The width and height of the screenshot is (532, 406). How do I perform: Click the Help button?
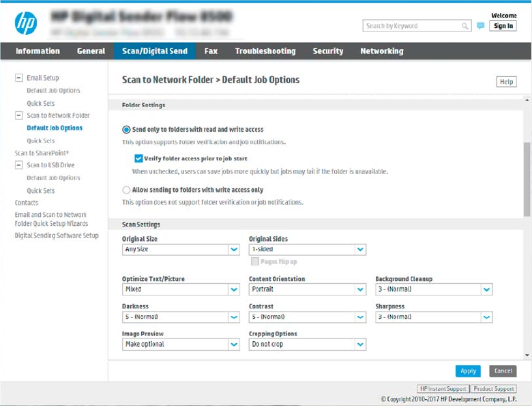[x=506, y=81]
